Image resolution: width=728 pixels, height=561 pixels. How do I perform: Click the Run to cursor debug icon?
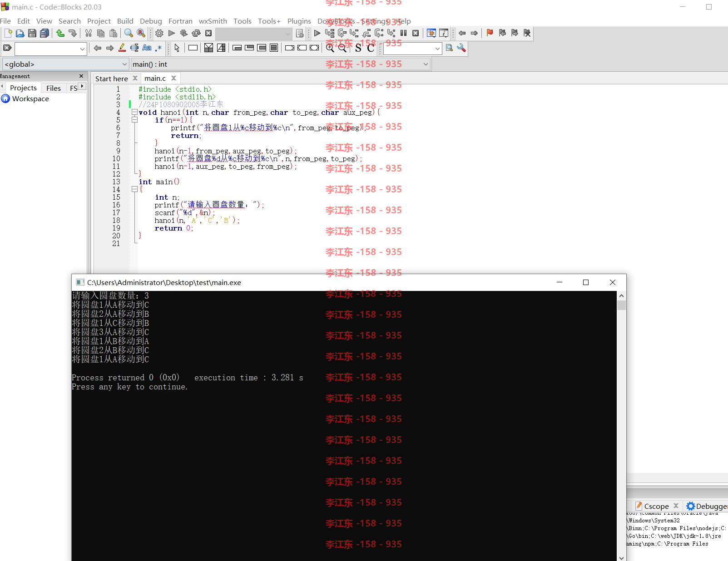330,33
